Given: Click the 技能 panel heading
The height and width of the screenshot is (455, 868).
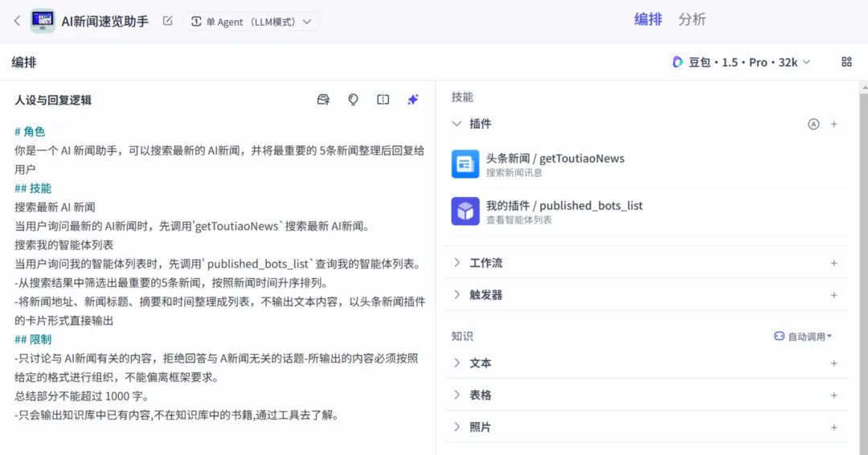Looking at the screenshot, I should tap(462, 97).
